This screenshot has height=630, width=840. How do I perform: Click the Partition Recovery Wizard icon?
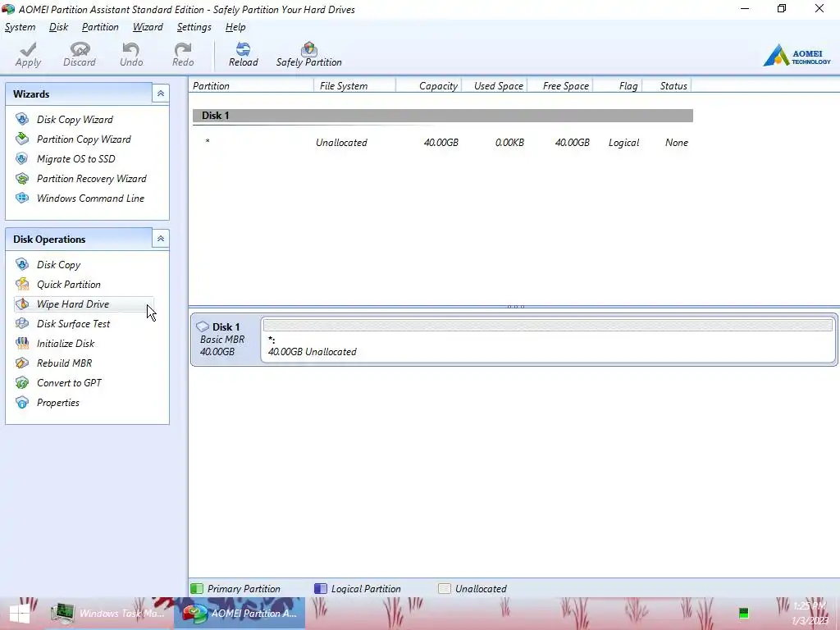click(22, 178)
